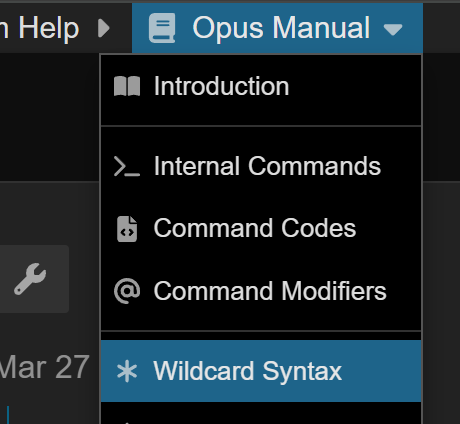Click the book icon on Opus Manual button
This screenshot has width=460, height=424.
click(162, 28)
